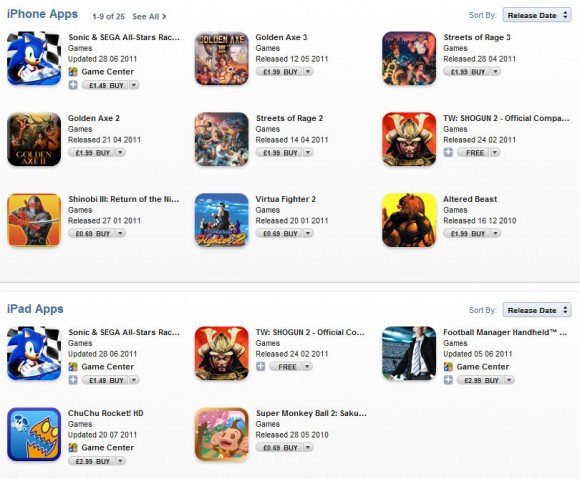Get TW: SHOGUN 2 free in iPhone Apps
Image resolution: width=580 pixels, height=479 pixels.
474,152
